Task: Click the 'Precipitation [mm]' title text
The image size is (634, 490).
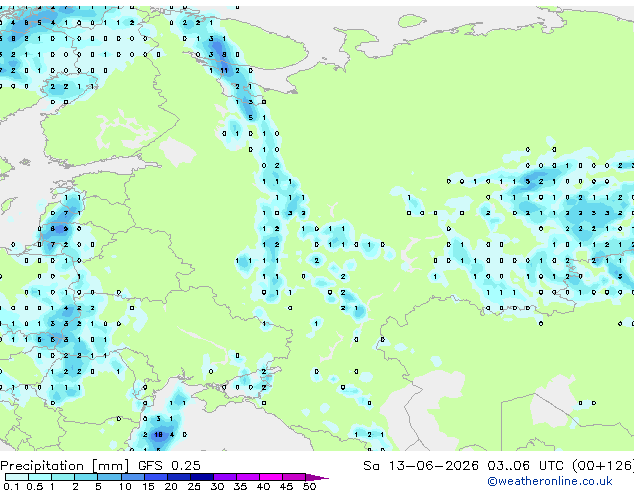Action: [x=65, y=466]
